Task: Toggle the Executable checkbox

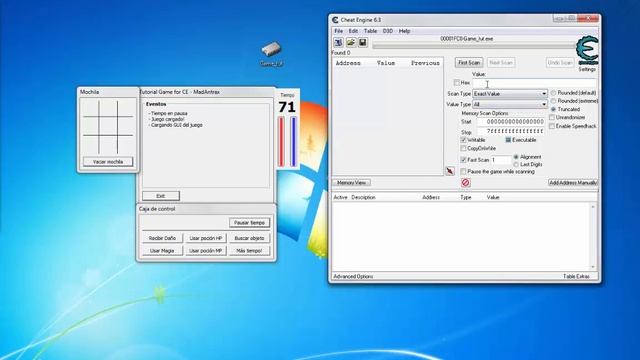Action: coord(508,140)
